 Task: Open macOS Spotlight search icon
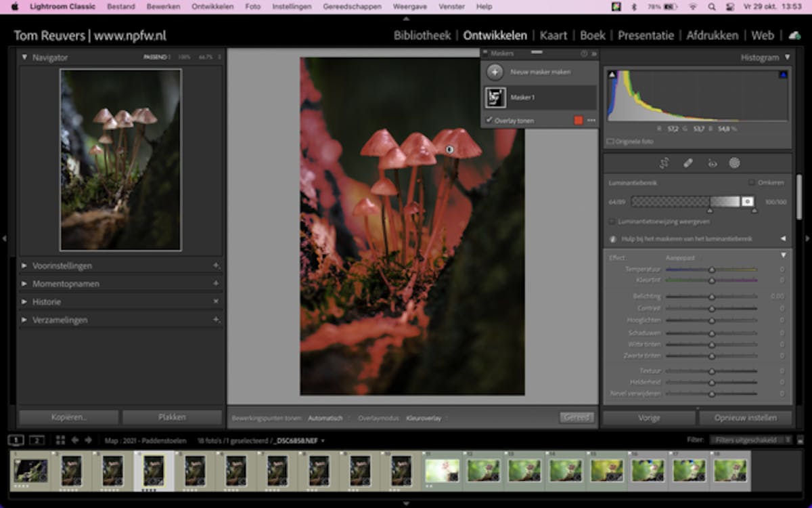pos(711,6)
